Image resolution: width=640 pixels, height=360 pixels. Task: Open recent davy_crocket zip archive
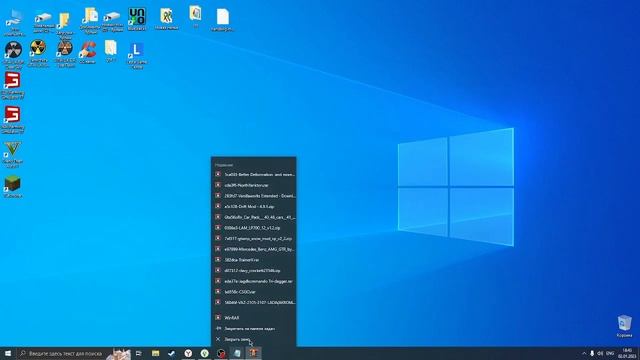tap(254, 270)
